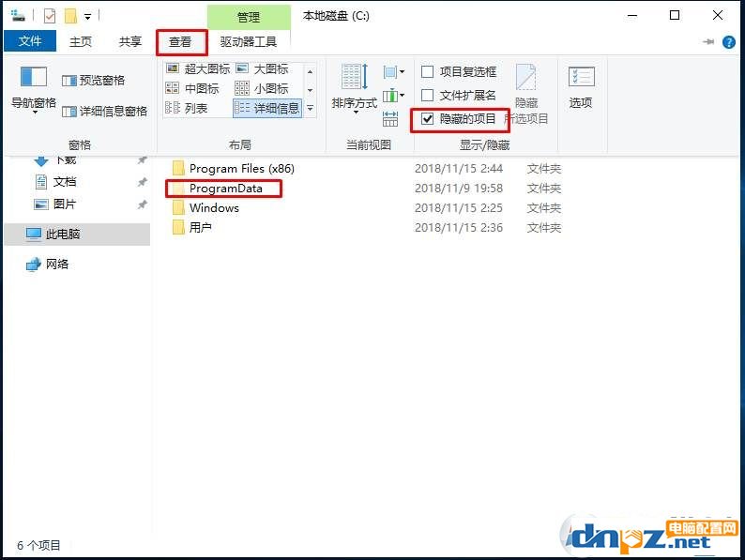The height and width of the screenshot is (560, 745).
Task: Click the Program Files (x86) folder icon
Action: [x=178, y=168]
